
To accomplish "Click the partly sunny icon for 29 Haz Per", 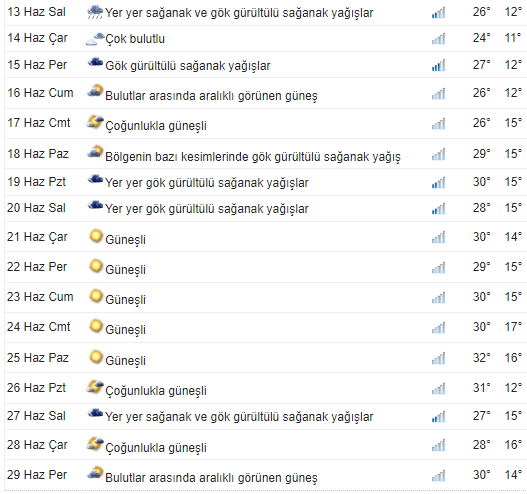I will [x=95, y=473].
